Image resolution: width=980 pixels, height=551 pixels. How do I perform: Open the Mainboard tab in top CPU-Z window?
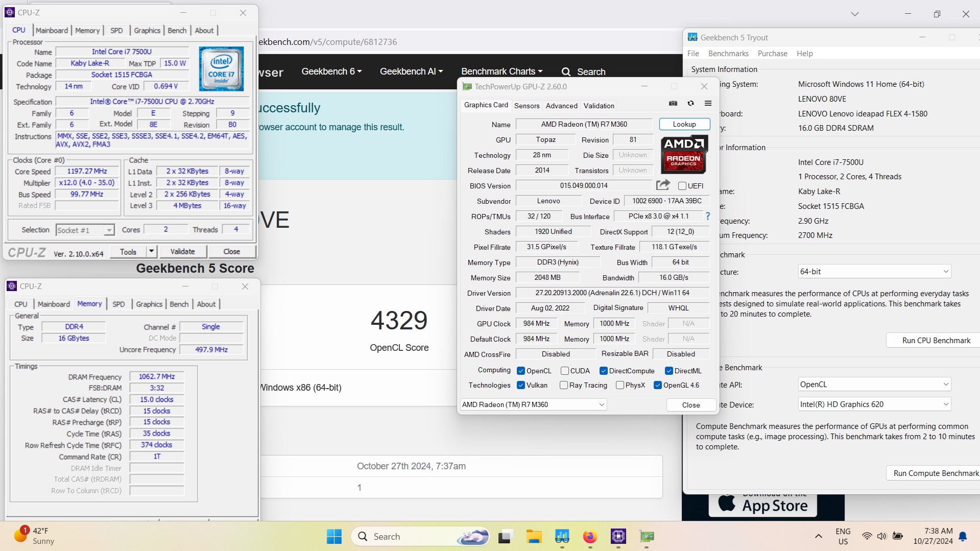point(52,31)
